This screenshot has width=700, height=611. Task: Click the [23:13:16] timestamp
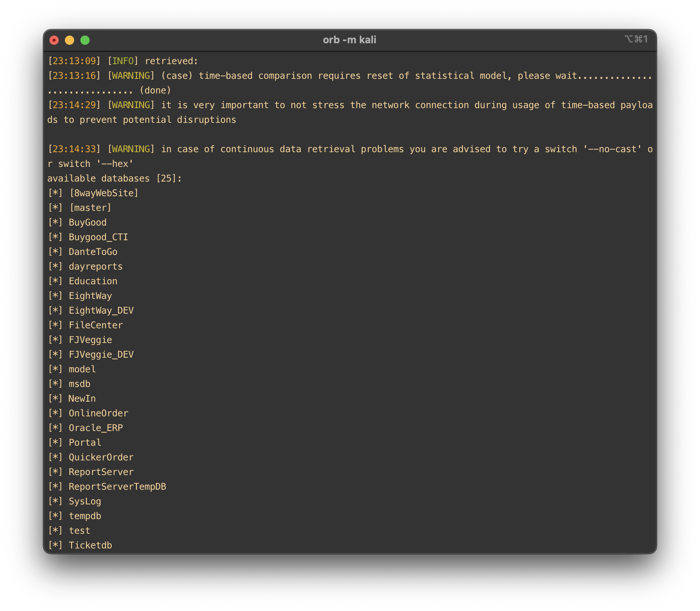point(74,76)
